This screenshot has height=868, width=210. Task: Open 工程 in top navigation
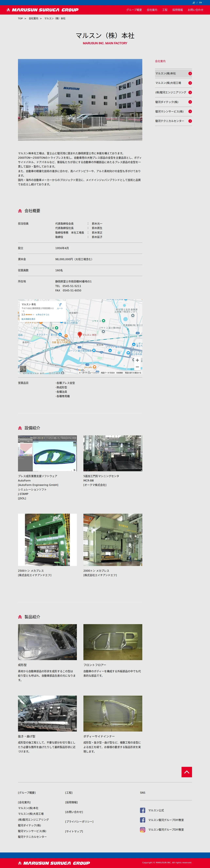click(165, 10)
